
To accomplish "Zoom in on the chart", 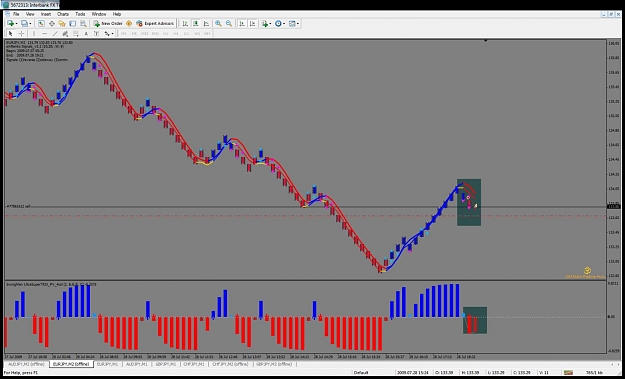I will click(218, 24).
